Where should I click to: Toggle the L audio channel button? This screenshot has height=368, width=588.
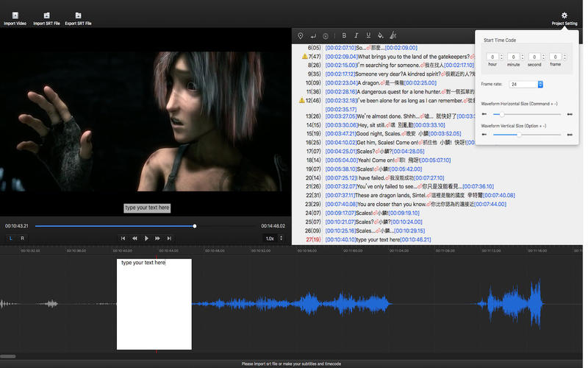[11, 238]
